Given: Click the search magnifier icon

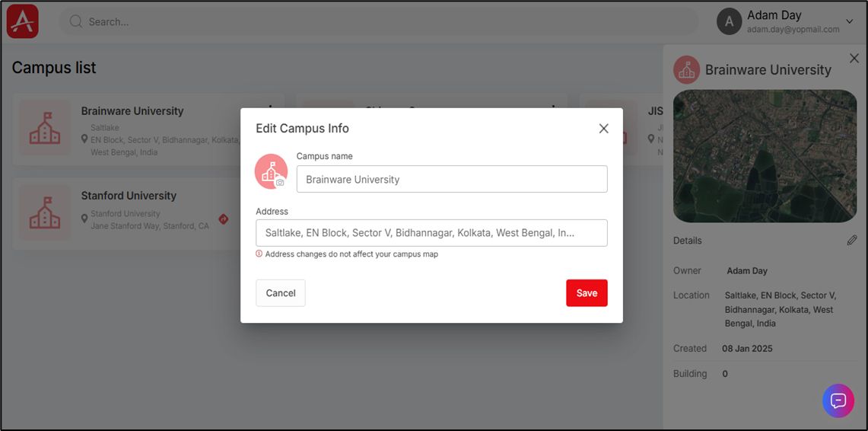Looking at the screenshot, I should click(76, 21).
